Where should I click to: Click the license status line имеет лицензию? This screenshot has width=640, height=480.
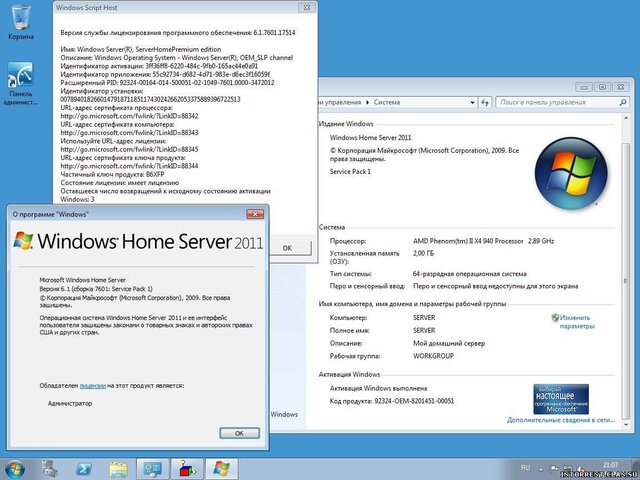point(120,183)
